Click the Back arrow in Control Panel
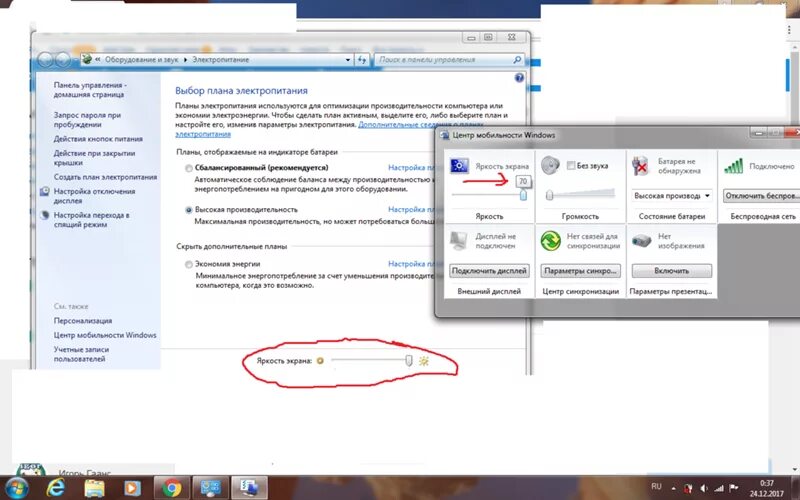Screen dimensions: 800x500 [x=45, y=60]
